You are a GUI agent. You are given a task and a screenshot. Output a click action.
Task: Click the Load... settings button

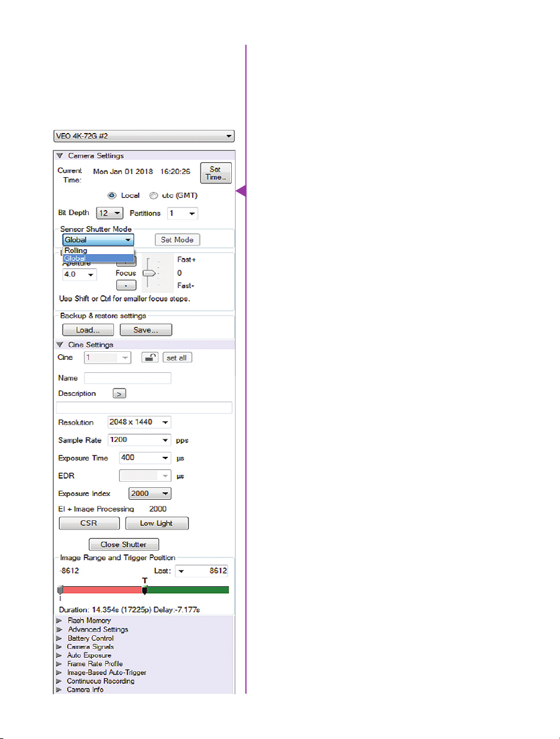click(88, 330)
